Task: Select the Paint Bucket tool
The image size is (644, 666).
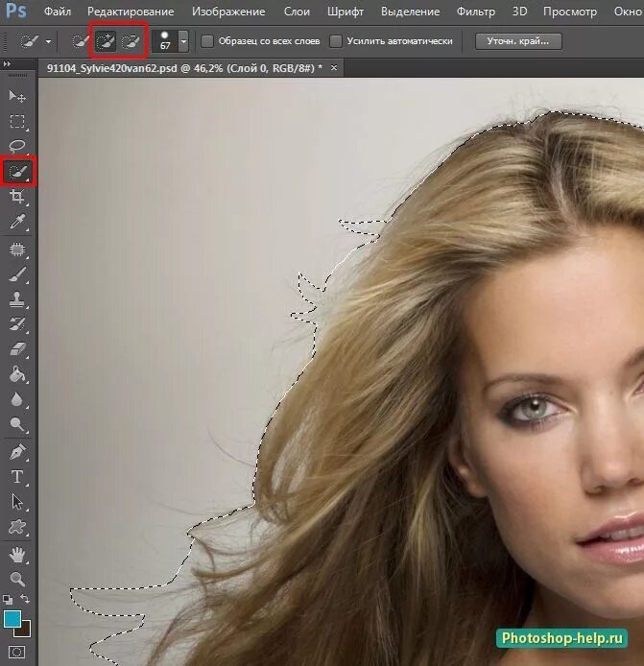Action: 17,374
